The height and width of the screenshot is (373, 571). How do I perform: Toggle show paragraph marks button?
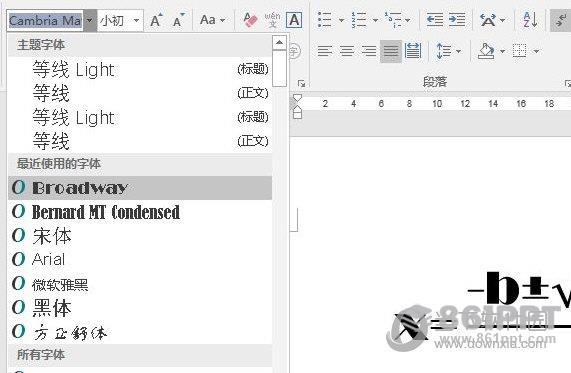point(561,20)
